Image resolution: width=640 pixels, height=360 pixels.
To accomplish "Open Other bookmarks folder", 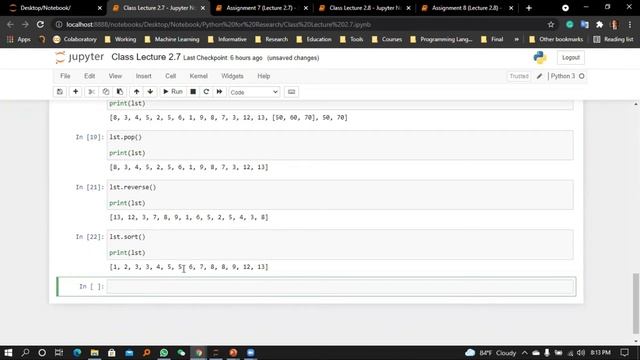I will click(x=556, y=40).
